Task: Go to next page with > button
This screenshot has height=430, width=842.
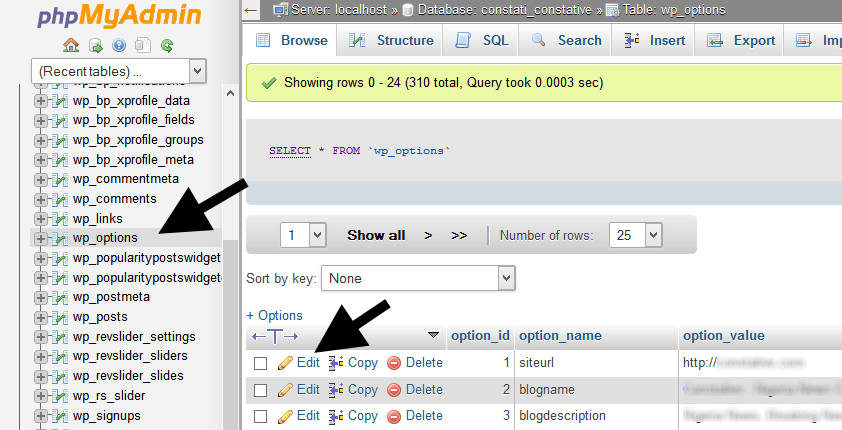Action: tap(428, 235)
